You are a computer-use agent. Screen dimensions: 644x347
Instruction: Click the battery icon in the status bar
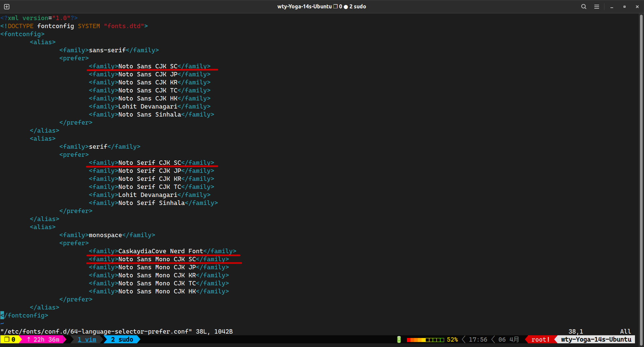399,340
